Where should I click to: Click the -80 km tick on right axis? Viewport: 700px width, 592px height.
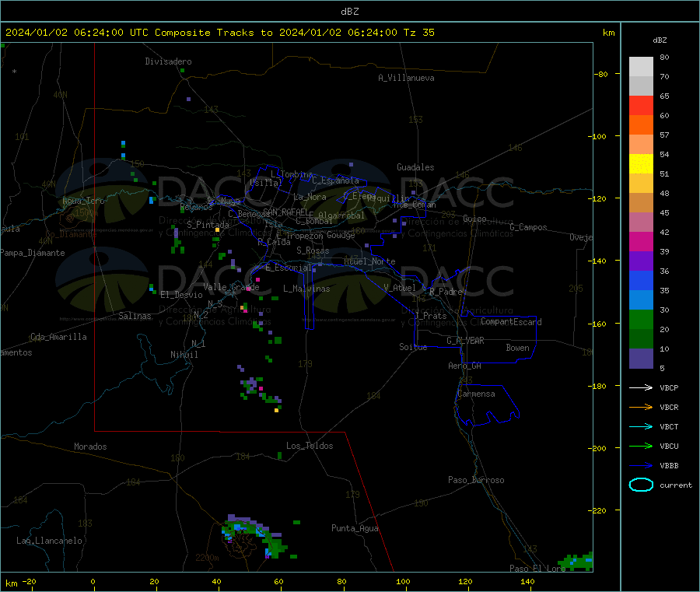click(x=601, y=74)
